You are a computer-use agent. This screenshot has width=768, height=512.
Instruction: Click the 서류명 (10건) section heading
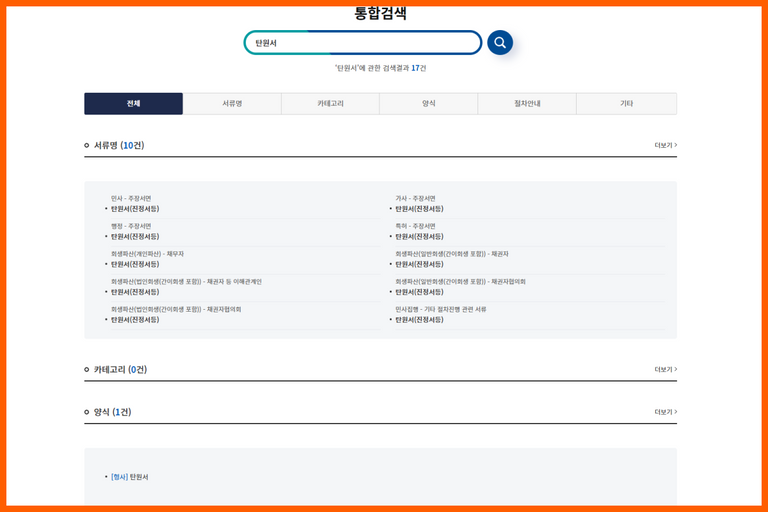point(118,146)
